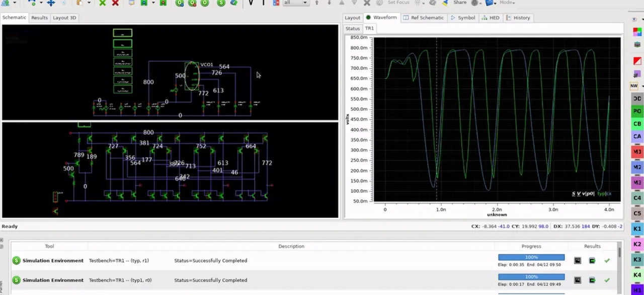Click the simulation list vertical scrollbar
The height and width of the screenshot is (295, 644).
620,253
